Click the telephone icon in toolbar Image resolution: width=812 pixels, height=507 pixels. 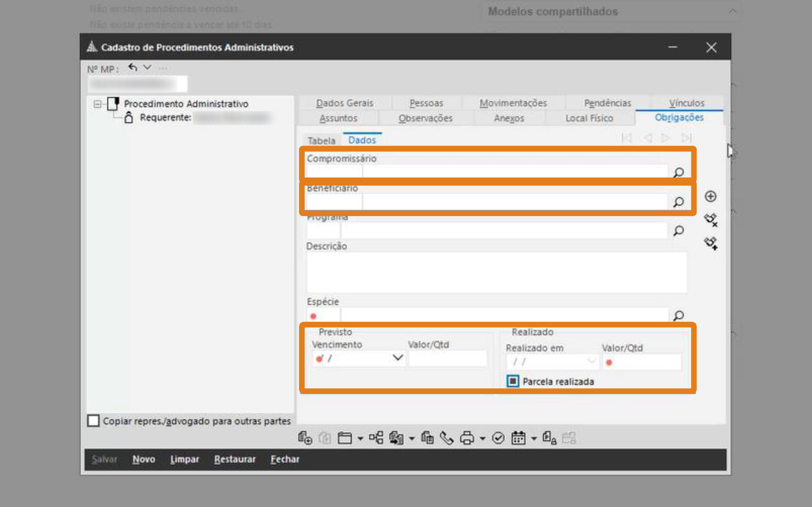447,438
